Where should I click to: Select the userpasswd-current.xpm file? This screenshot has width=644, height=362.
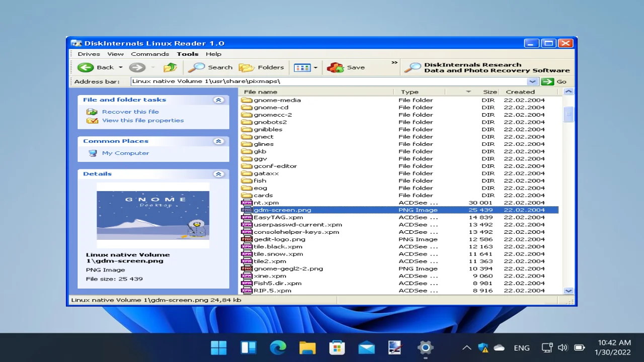coord(298,225)
